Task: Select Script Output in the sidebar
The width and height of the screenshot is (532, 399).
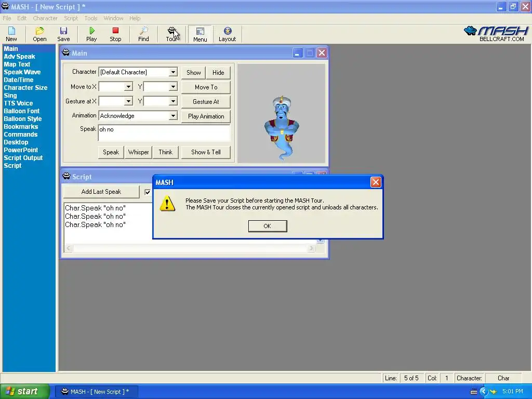Action: (x=23, y=158)
